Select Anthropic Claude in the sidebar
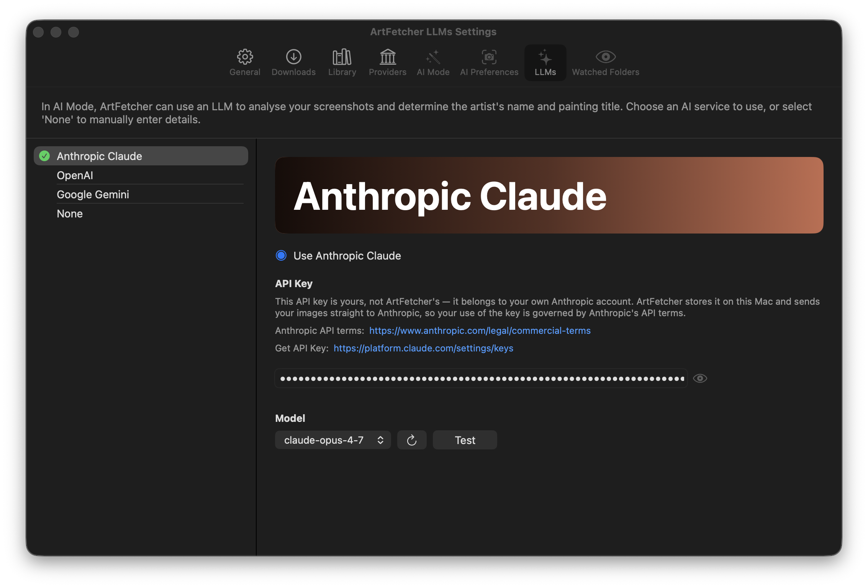 point(141,156)
